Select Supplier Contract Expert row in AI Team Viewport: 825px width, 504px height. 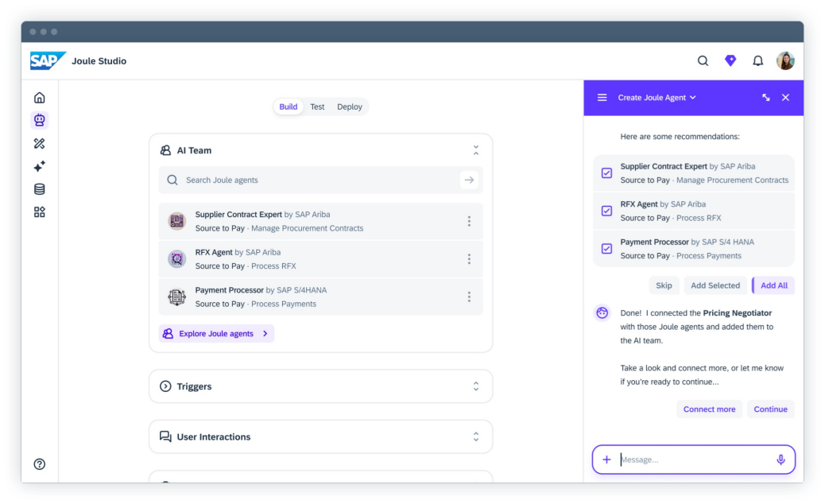pos(320,222)
